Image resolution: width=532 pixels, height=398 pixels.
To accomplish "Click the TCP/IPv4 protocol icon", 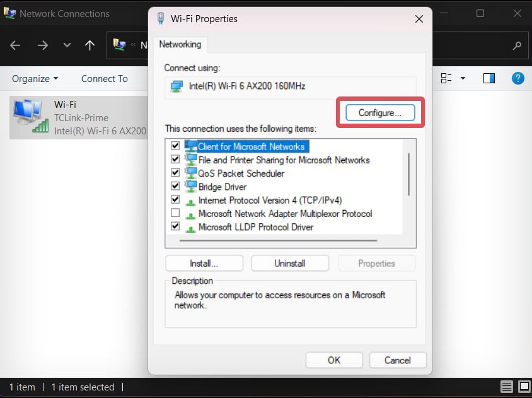I will coord(191,202).
